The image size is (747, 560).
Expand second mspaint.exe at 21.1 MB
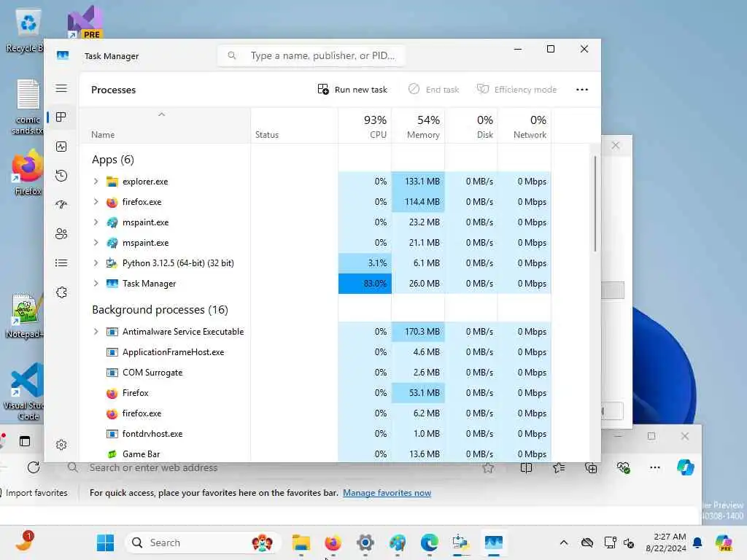point(96,243)
